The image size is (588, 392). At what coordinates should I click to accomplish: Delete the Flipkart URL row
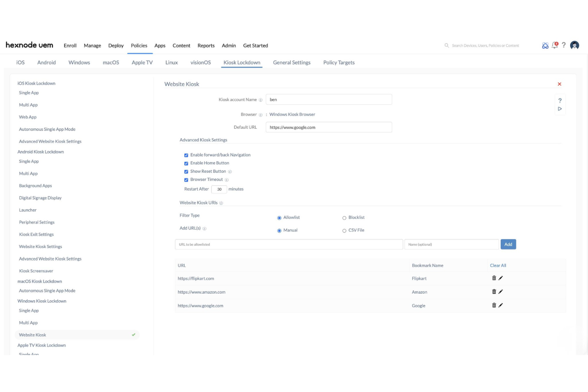point(494,278)
